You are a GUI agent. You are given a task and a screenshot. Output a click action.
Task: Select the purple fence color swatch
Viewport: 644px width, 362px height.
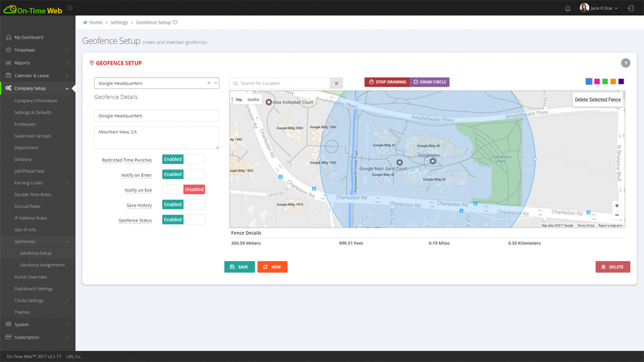(x=621, y=82)
